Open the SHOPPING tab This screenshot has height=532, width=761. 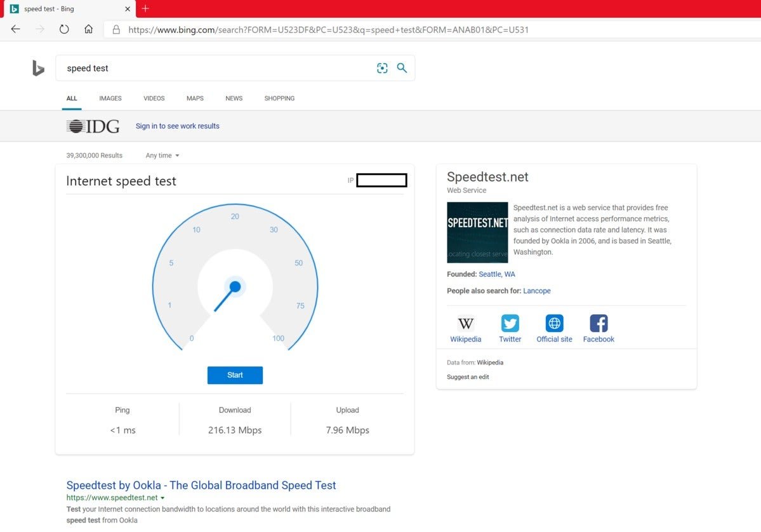(279, 98)
